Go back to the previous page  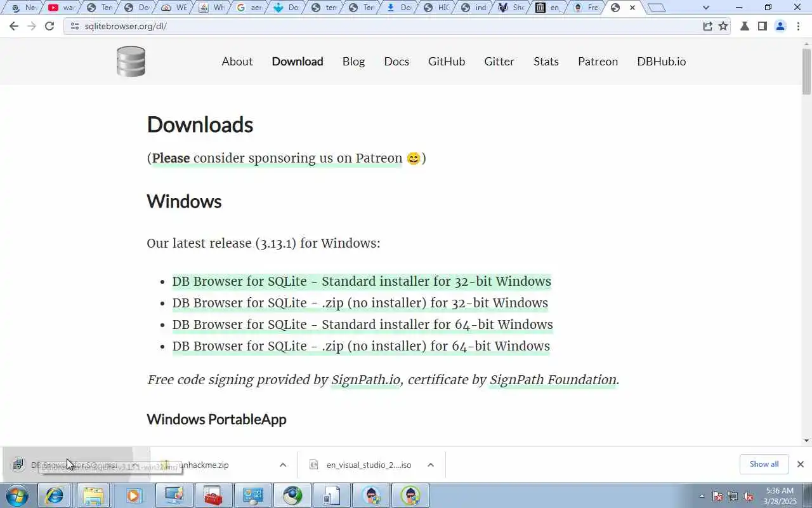tap(14, 26)
